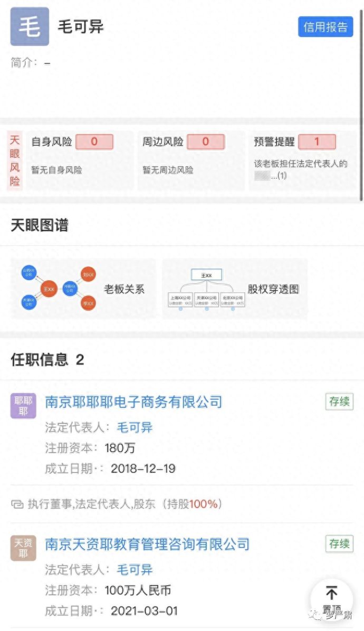
Task: Select the 股权穿透图 label
Action: (273, 289)
